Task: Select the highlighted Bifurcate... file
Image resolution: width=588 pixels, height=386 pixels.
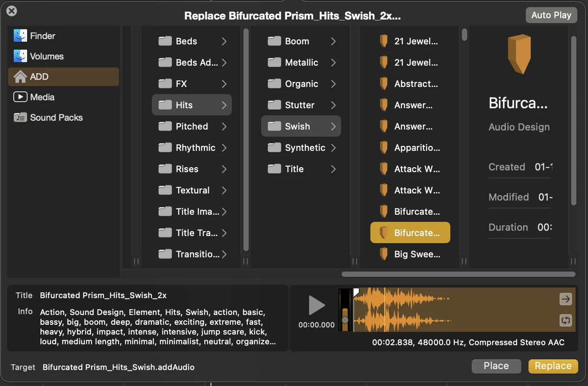Action: pos(410,233)
